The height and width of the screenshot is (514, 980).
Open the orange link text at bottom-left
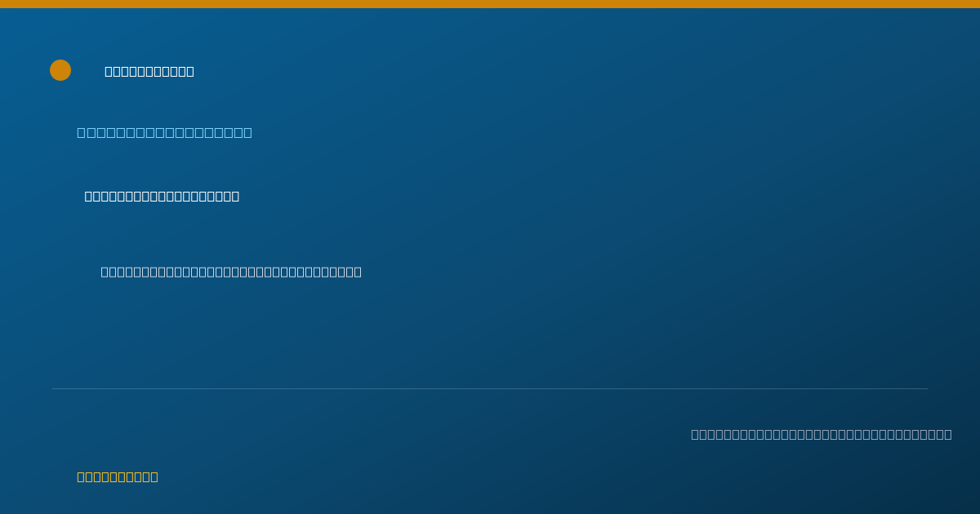(x=118, y=476)
